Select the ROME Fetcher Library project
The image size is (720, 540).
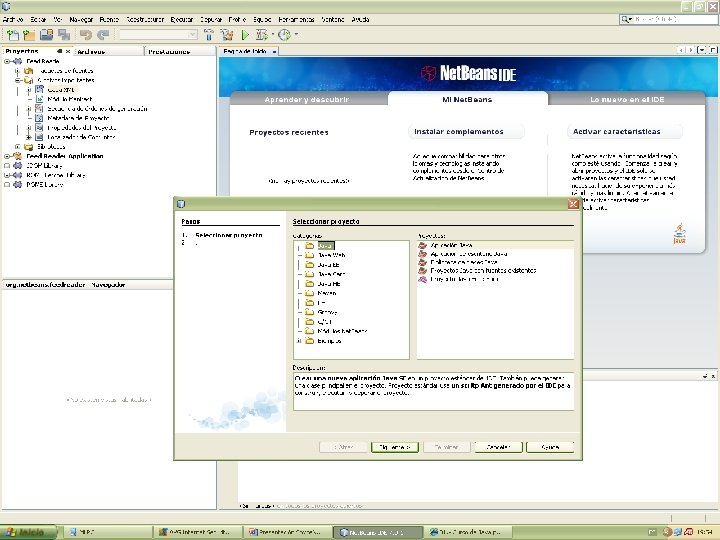(x=55, y=175)
